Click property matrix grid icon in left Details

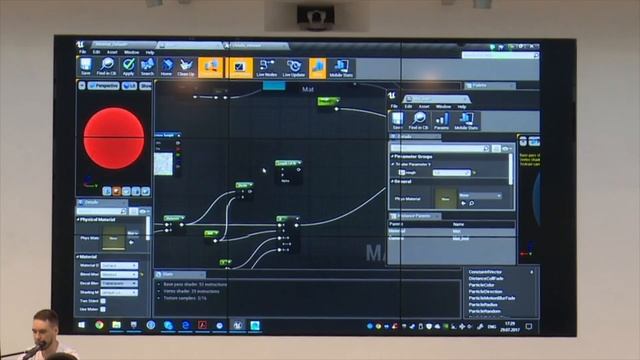[x=133, y=211]
